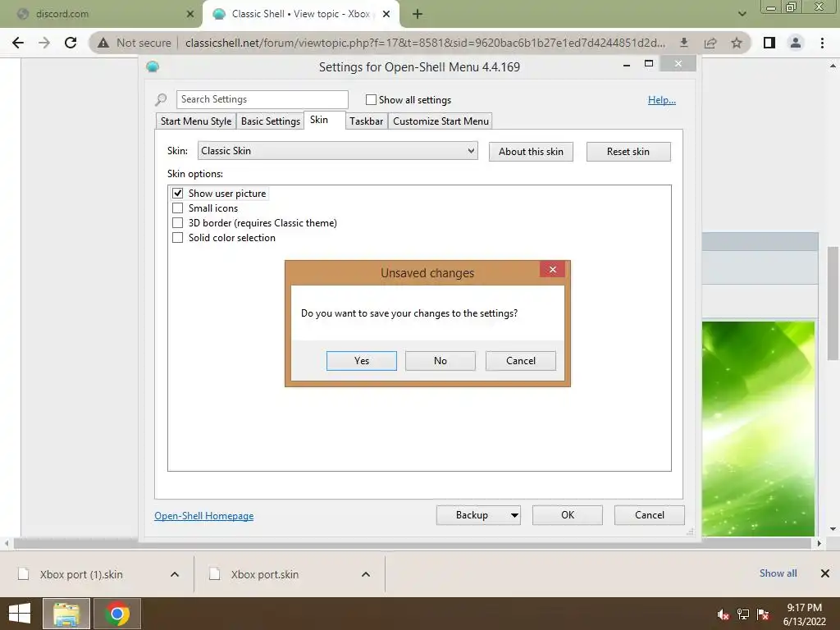Open File Explorer from taskbar
Image resolution: width=840 pixels, height=630 pixels.
(66, 614)
